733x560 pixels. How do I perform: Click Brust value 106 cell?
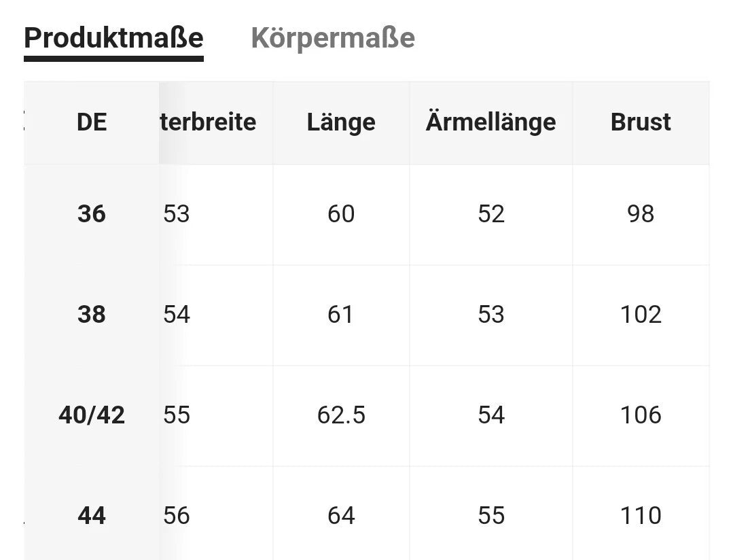coord(641,415)
